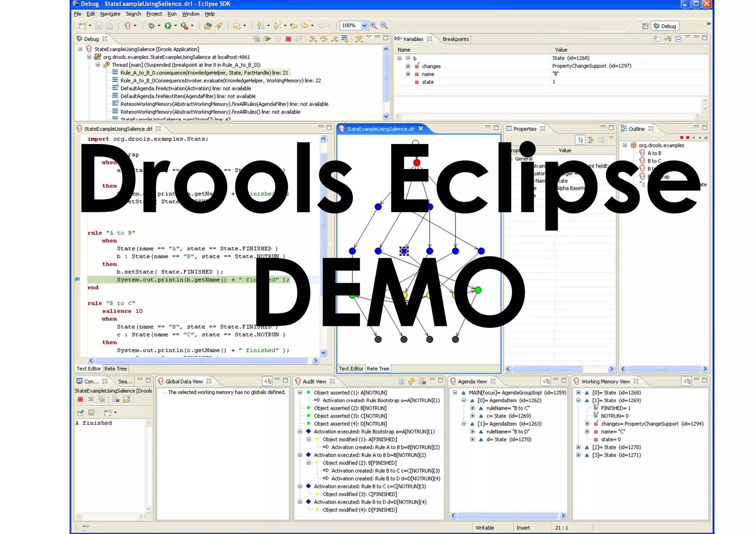Open the Navigate menu

click(110, 14)
